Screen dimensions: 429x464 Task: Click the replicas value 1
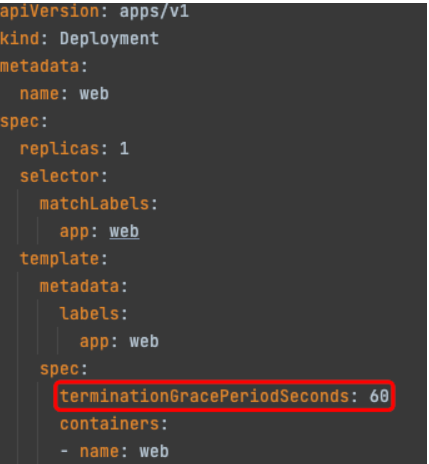coord(124,149)
